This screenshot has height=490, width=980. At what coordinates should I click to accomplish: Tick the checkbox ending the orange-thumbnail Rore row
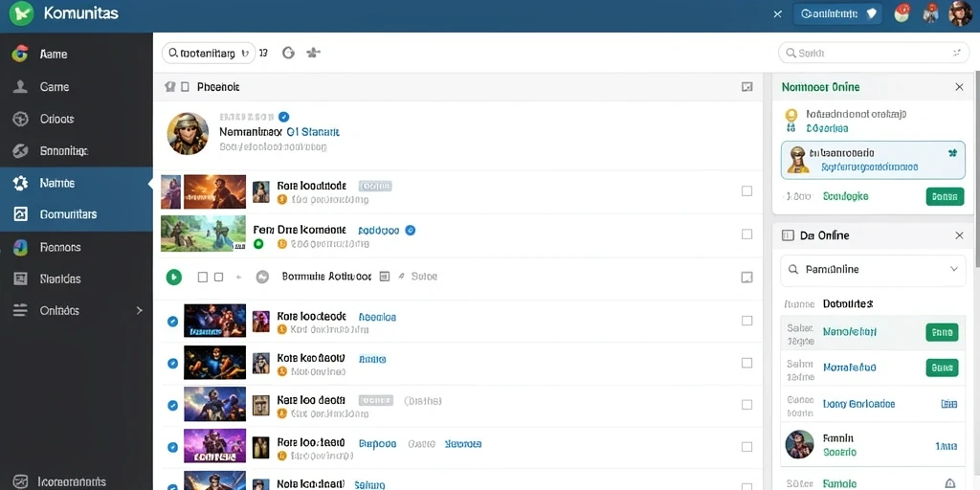point(746,191)
